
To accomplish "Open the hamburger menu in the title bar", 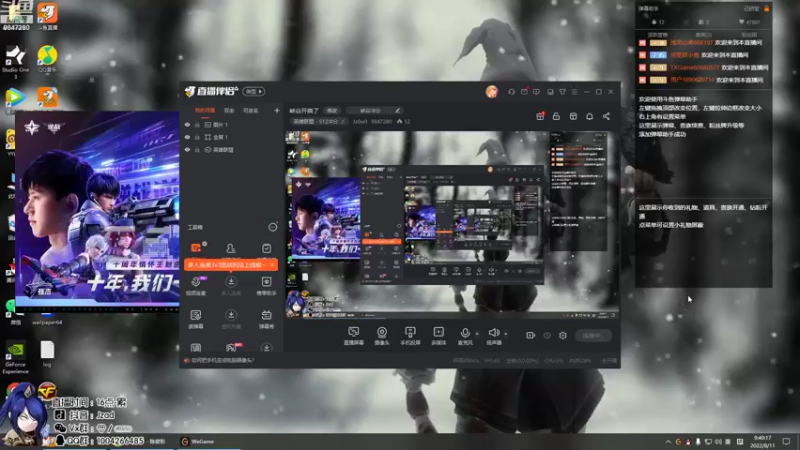I will [x=574, y=92].
